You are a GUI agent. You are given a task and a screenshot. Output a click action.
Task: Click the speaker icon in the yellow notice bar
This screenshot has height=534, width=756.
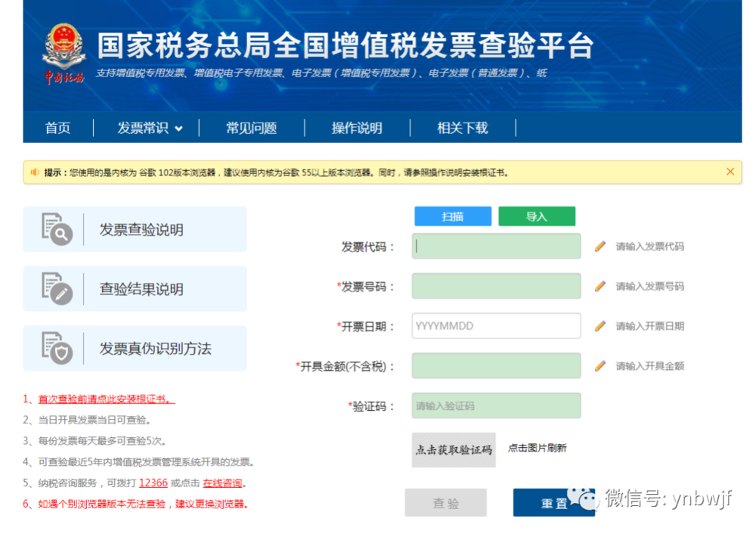click(35, 172)
